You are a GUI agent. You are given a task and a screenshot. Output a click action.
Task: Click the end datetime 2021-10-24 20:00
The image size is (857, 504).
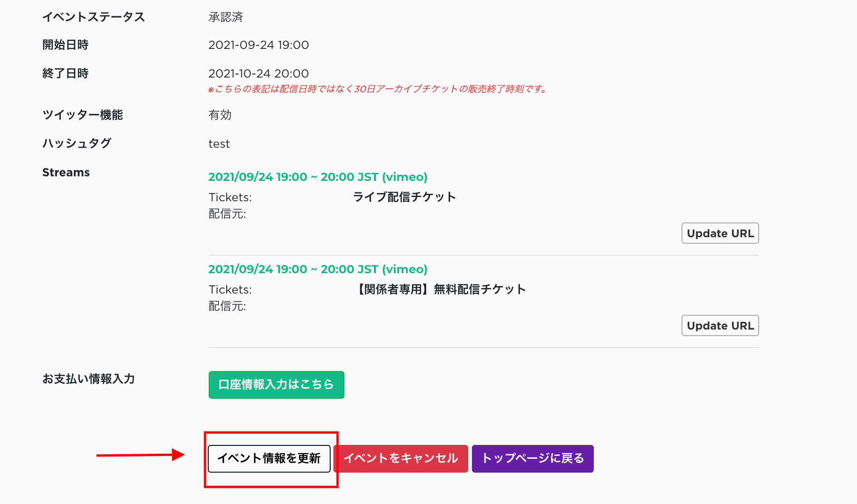point(258,73)
